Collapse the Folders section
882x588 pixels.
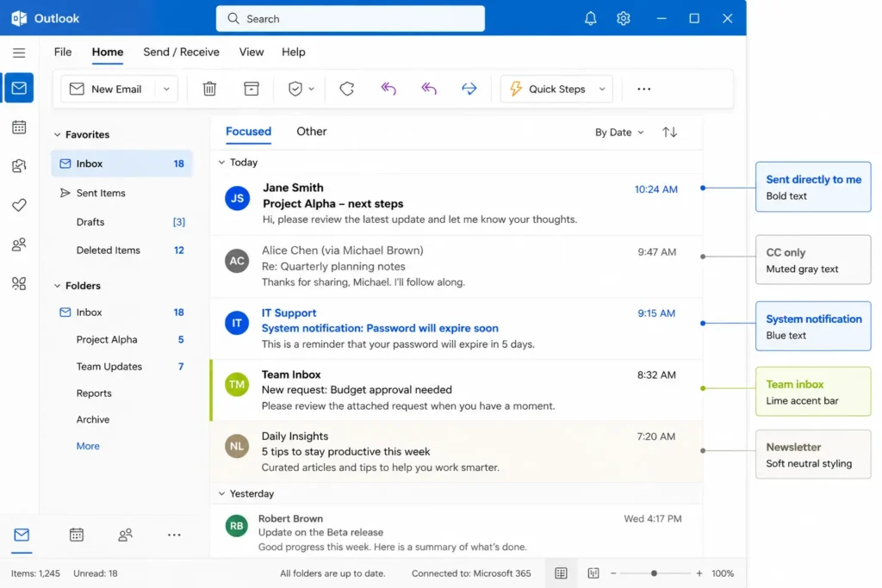click(x=57, y=286)
